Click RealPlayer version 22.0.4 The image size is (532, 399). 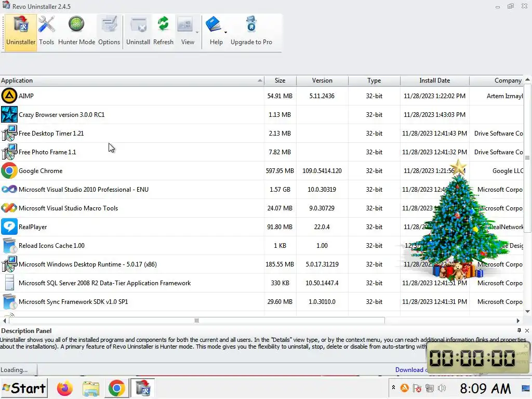(x=322, y=227)
